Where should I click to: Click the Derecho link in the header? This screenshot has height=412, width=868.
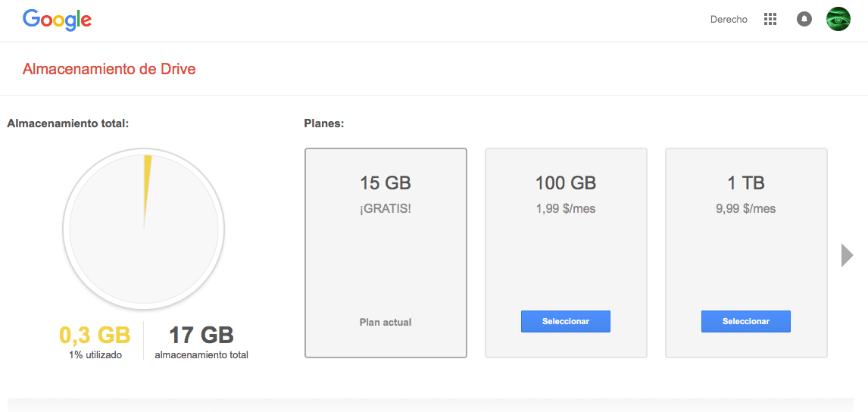pos(729,20)
